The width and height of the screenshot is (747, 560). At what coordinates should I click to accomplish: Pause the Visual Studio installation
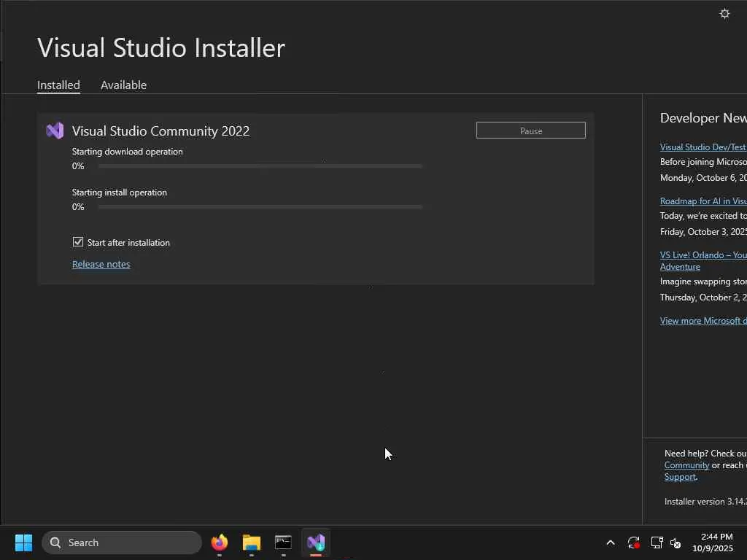[531, 131]
